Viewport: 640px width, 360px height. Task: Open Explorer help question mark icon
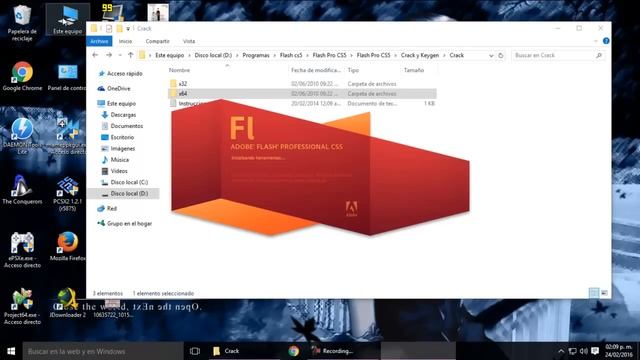coord(606,41)
